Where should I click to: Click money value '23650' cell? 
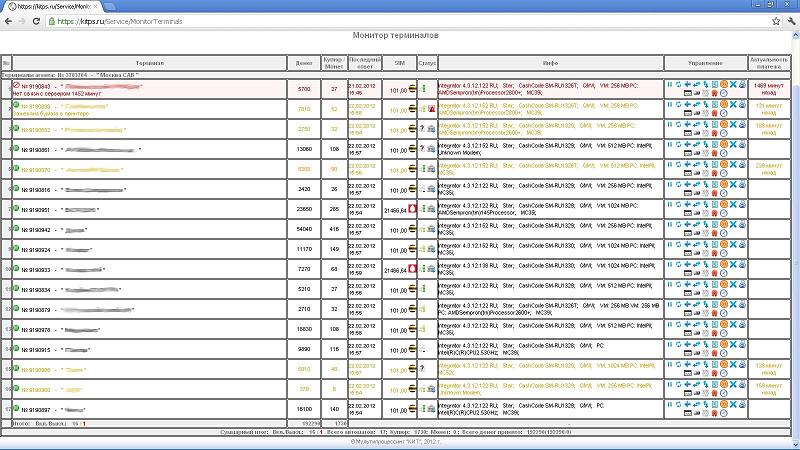304,209
